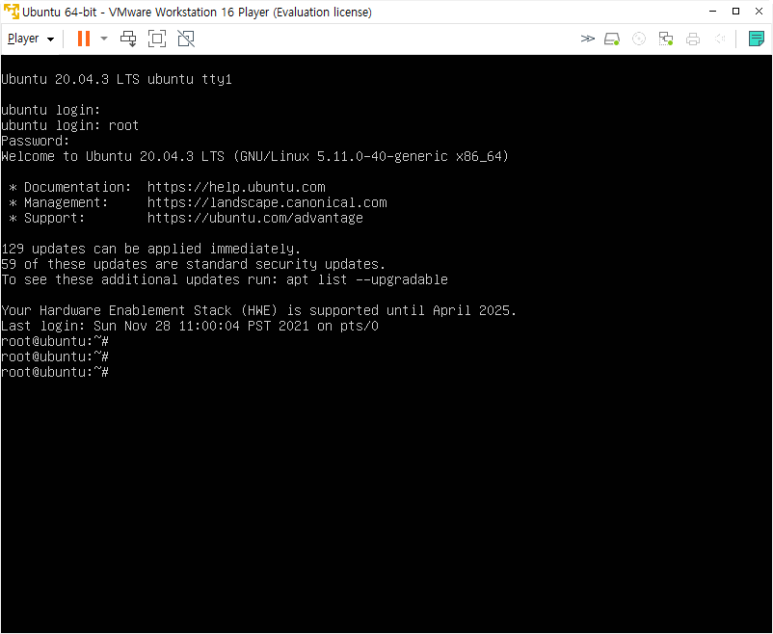Pause the virtual machine

(84, 38)
